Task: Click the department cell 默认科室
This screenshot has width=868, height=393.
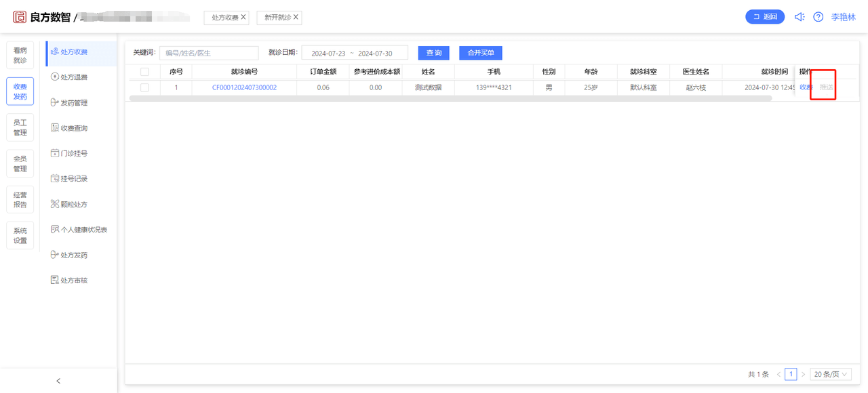Action: coord(644,87)
